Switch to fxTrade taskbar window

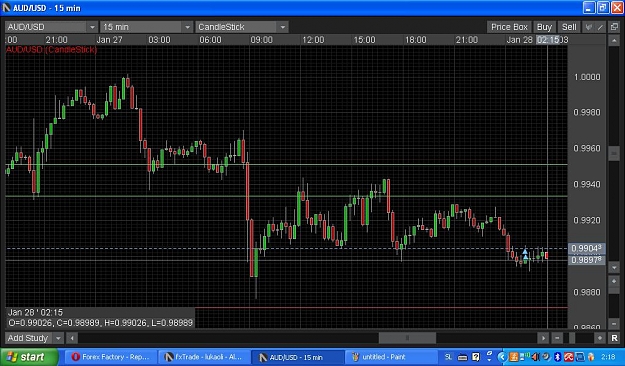click(204, 357)
